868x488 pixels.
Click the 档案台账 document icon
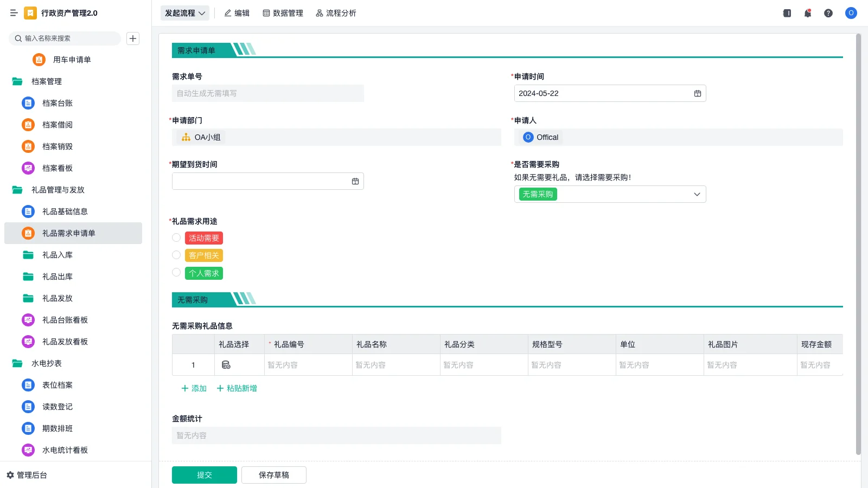(x=28, y=103)
